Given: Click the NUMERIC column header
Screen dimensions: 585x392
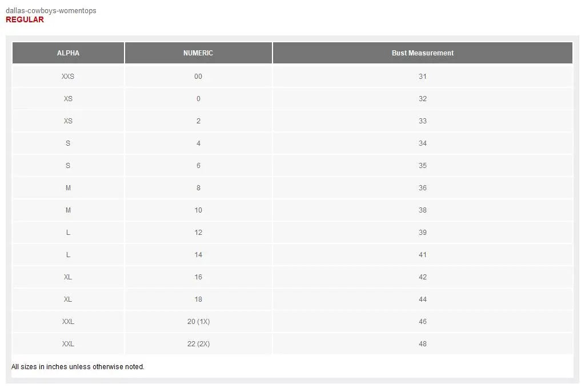Looking at the screenshot, I should tap(198, 53).
